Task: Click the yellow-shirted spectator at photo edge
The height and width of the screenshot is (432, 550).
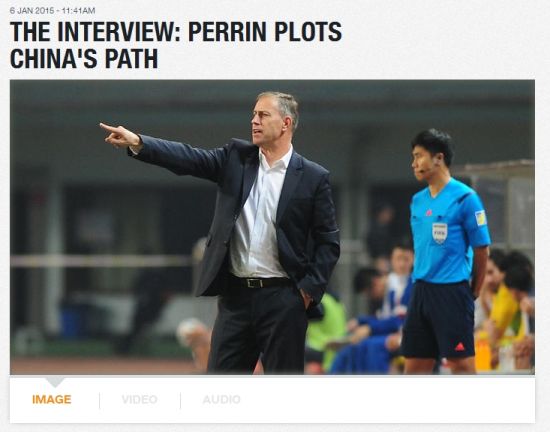Action: click(x=505, y=309)
